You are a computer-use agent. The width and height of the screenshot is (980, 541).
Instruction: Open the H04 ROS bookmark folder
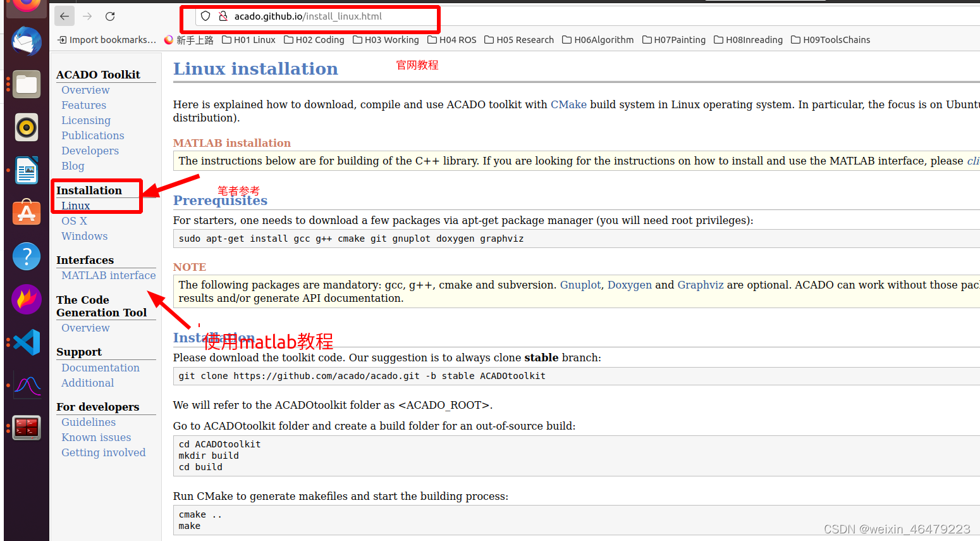click(x=452, y=40)
